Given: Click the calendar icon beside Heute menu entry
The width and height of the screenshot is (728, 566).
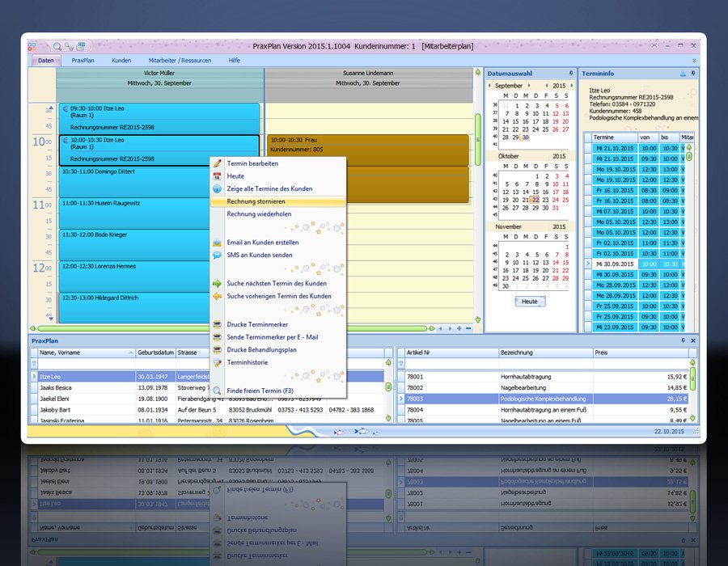Looking at the screenshot, I should pos(218,176).
